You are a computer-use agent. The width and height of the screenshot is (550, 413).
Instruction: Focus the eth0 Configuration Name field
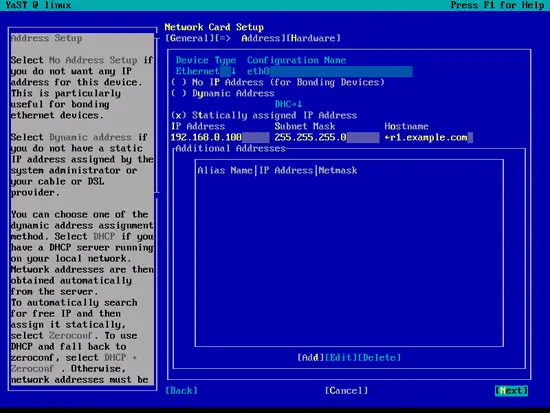point(330,71)
